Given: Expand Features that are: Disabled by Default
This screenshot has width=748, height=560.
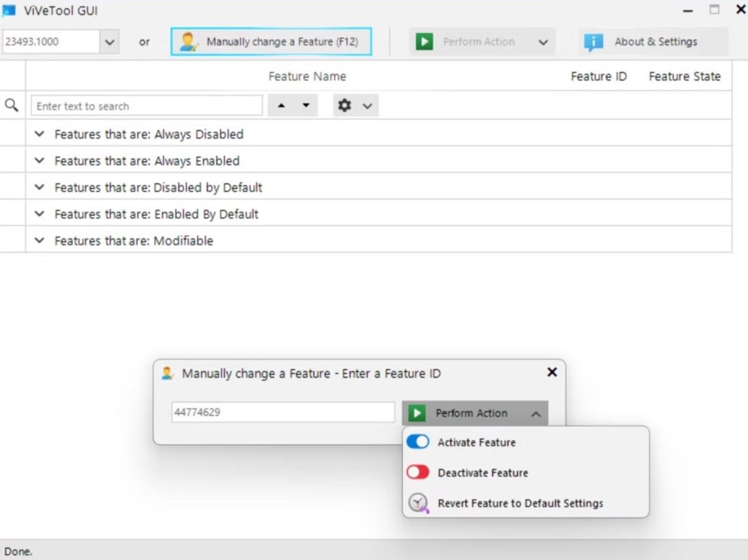Looking at the screenshot, I should [x=39, y=188].
